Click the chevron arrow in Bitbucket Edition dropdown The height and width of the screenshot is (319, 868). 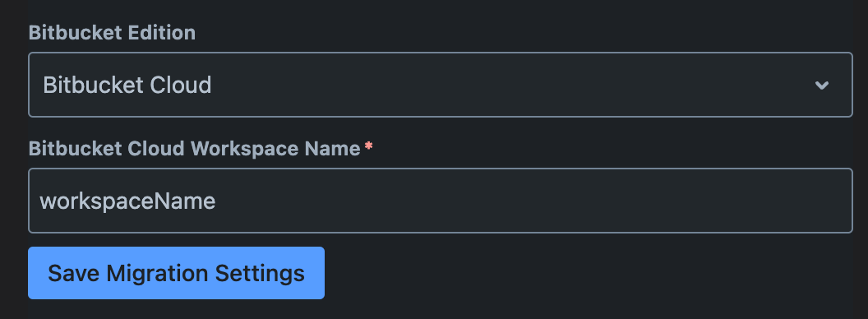821,86
